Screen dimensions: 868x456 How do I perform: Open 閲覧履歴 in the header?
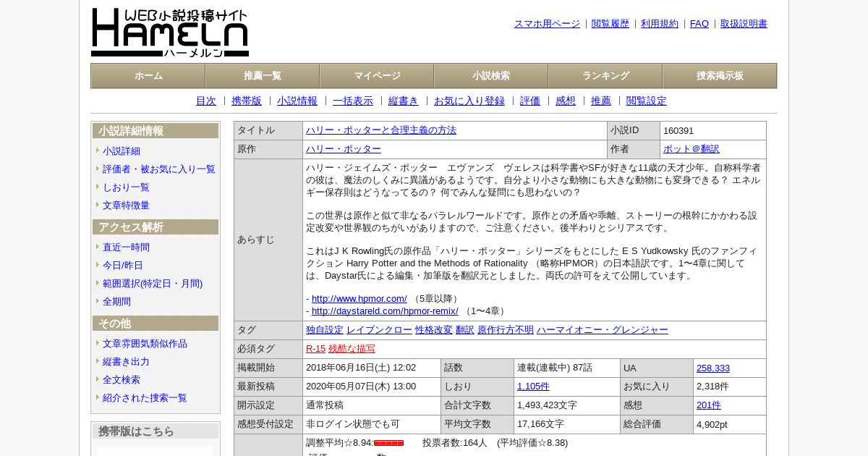pyautogui.click(x=610, y=24)
